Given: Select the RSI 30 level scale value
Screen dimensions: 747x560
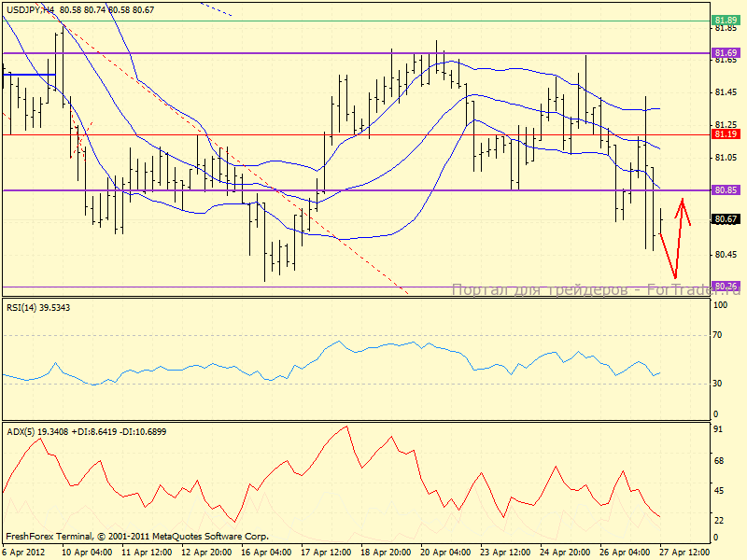Looking at the screenshot, I should tap(719, 384).
